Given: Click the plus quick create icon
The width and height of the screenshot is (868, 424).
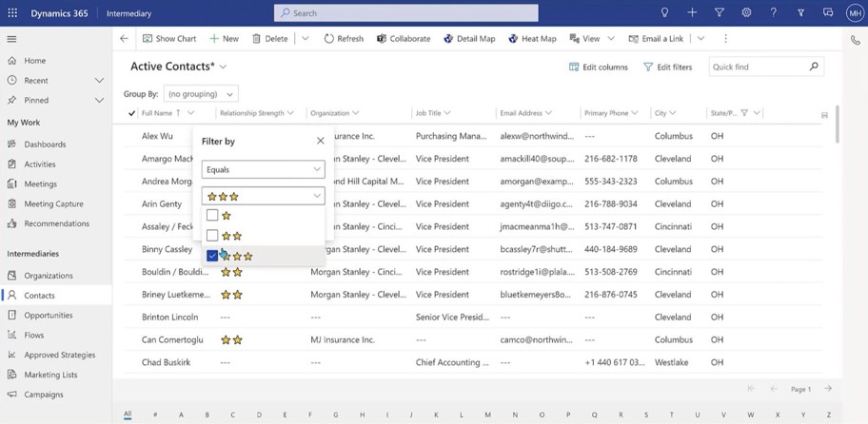Looking at the screenshot, I should coord(692,12).
